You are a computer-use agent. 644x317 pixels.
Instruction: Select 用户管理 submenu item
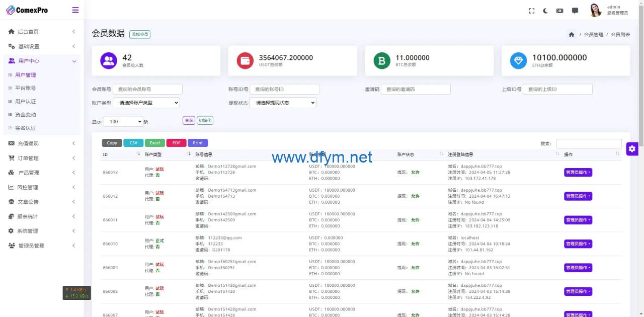coord(26,75)
